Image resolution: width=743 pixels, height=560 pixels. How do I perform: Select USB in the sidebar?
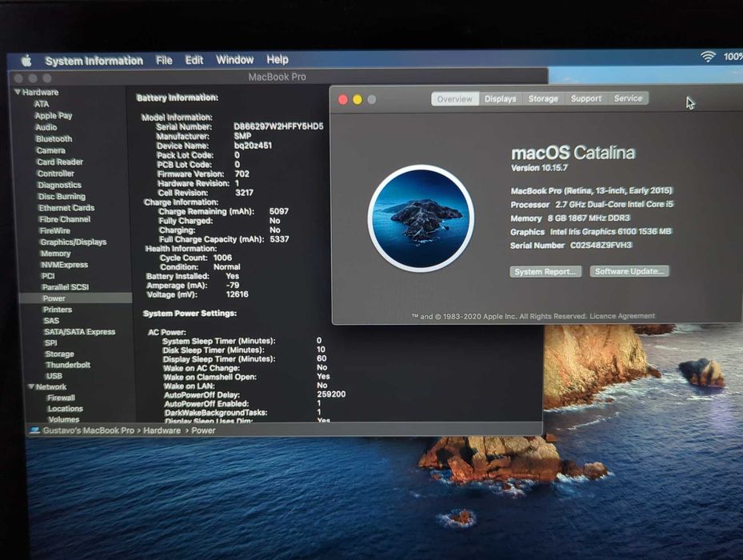[x=54, y=375]
